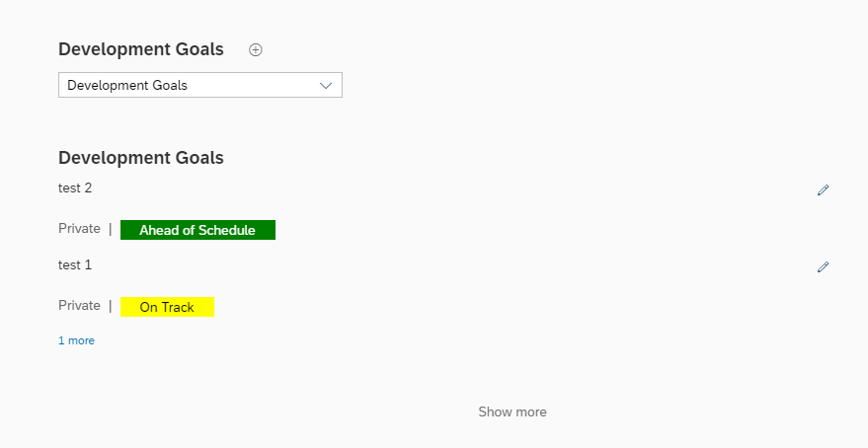Open the Development Goals combo box text
The image size is (868, 448).
point(127,85)
